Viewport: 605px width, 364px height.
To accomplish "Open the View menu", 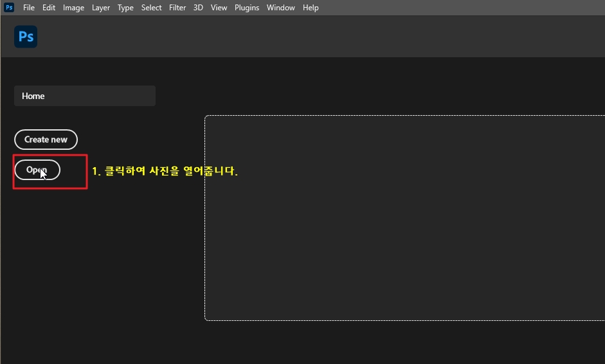I will tap(219, 8).
